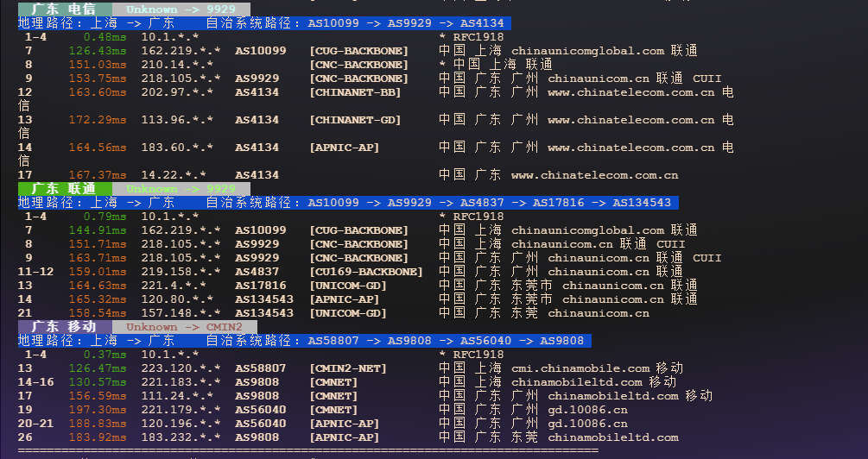Select the [CHINANET-GD] network tag
Screen dimensions: 868x459
[355, 120]
